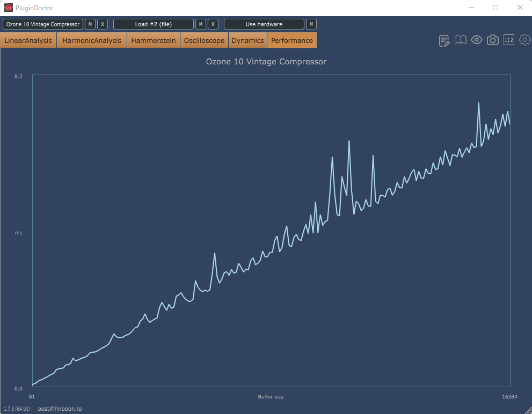532x414 pixels.
Task: Click the ms y-axis unit label
Action: point(18,233)
